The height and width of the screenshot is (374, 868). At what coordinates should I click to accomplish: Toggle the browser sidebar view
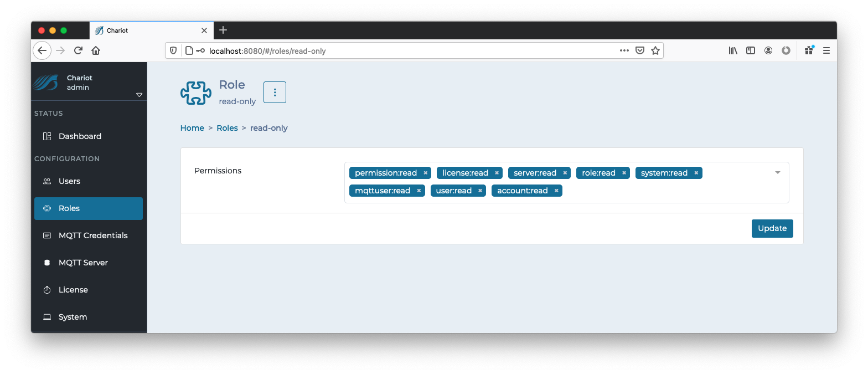[x=751, y=50]
